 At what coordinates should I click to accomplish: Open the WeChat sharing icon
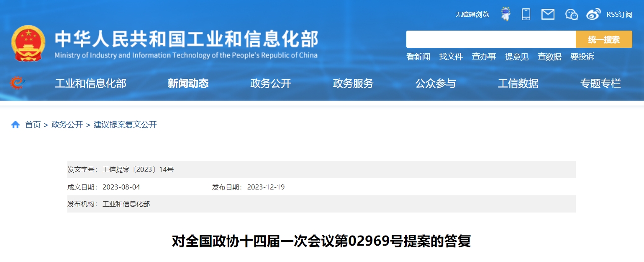click(571, 13)
